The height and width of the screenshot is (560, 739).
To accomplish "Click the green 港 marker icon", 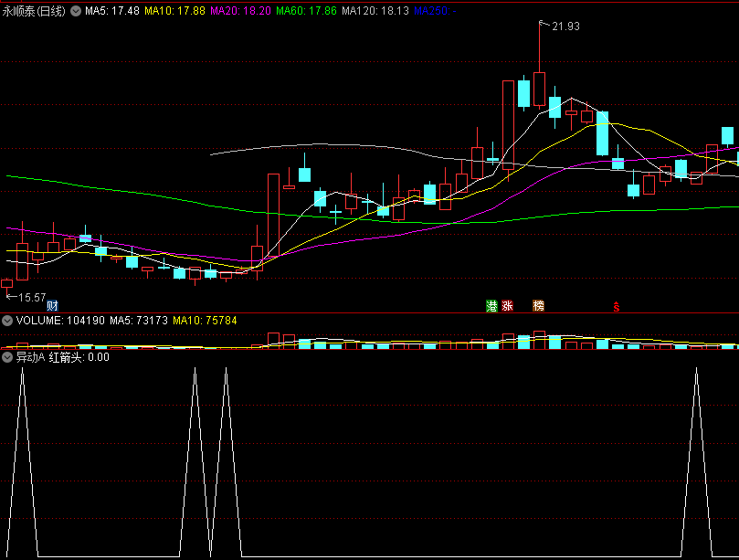I will click(x=491, y=306).
